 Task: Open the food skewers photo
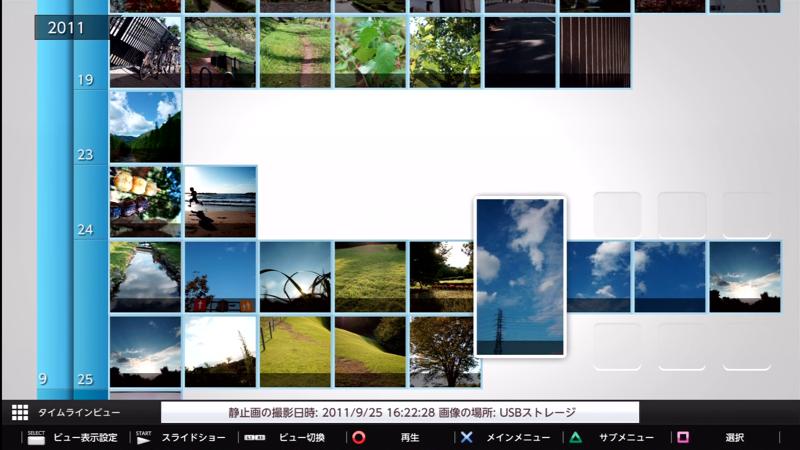(x=145, y=202)
